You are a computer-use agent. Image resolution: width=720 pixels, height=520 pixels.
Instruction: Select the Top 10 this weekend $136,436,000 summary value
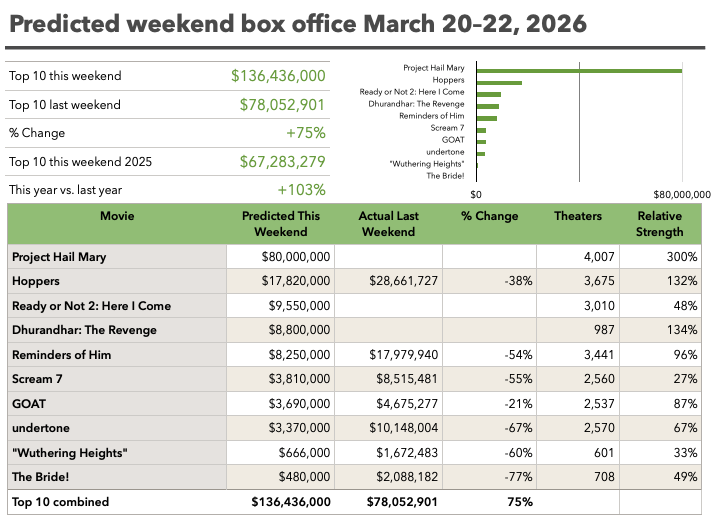click(277, 76)
